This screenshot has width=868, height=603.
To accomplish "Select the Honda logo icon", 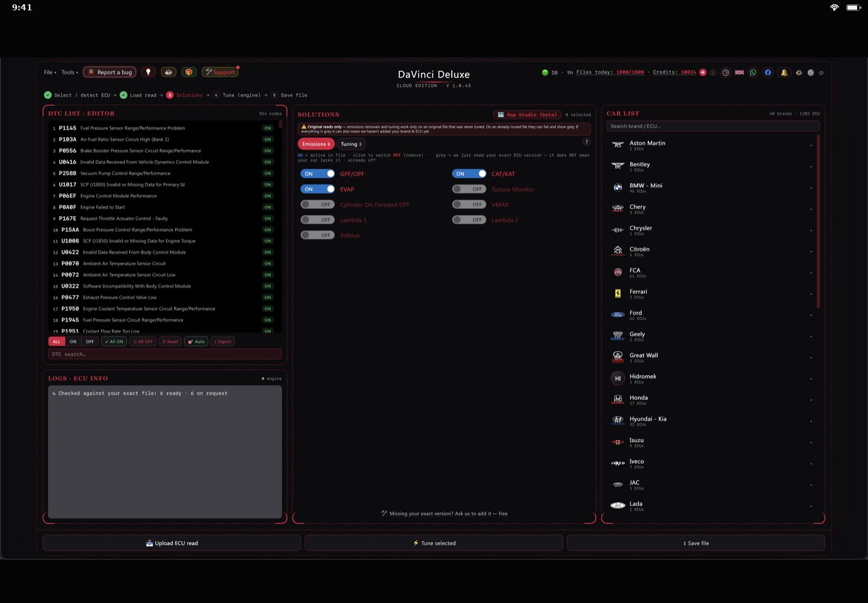I will (618, 400).
